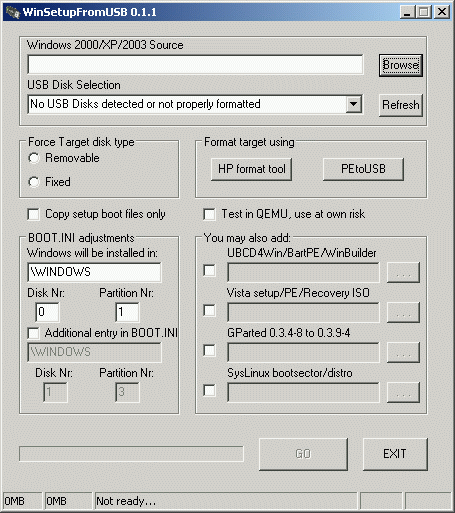Image resolution: width=455 pixels, height=513 pixels.
Task: Click the UBCD4Win/BartPE path field
Action: coord(303,272)
